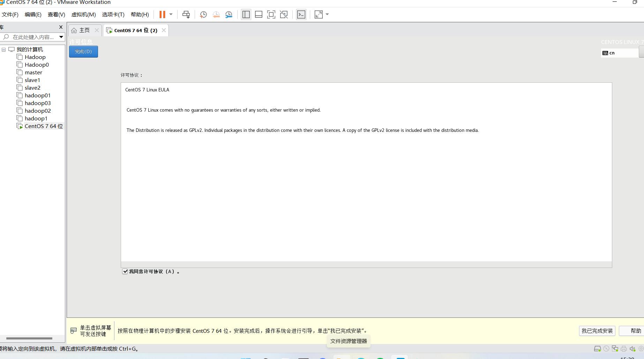Click the library panel horizontal scrollbar
644x359 pixels.
point(29,338)
